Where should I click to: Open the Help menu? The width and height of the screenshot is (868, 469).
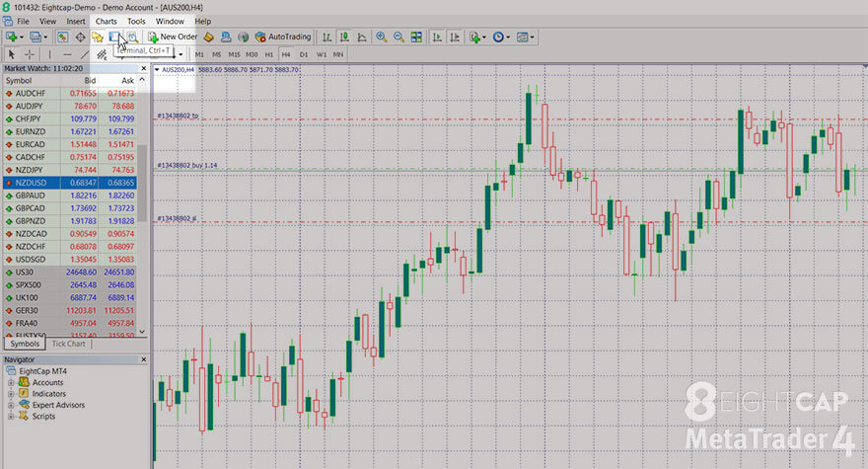click(x=202, y=21)
